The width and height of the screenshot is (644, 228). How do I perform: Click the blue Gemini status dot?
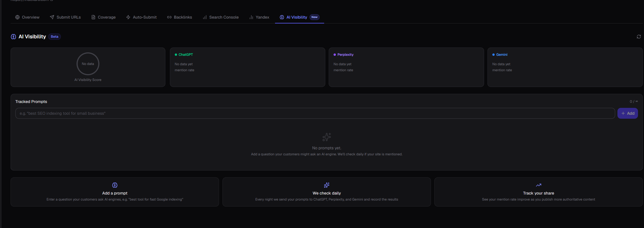tap(493, 55)
